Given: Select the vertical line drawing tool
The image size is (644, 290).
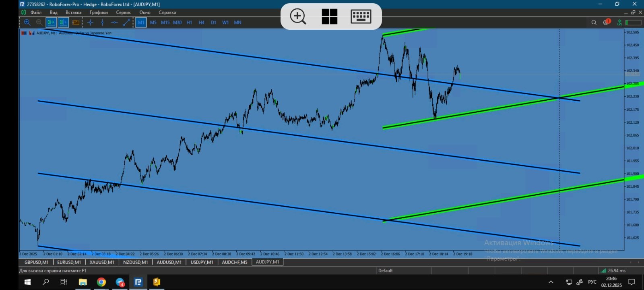Looking at the screenshot, I should click(x=102, y=23).
